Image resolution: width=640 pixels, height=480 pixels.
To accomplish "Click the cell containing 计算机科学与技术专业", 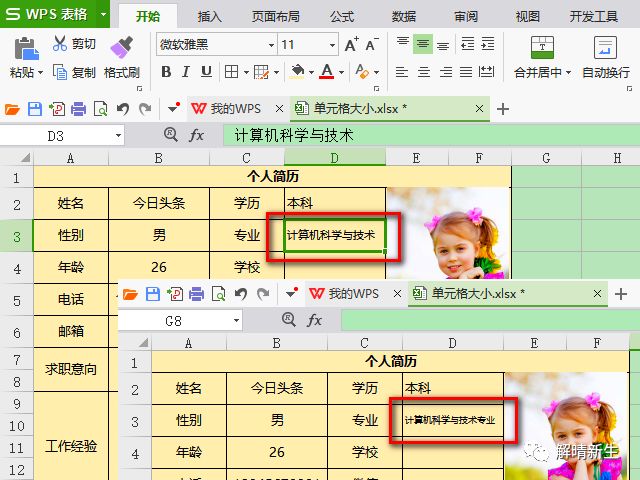I will pos(453,420).
